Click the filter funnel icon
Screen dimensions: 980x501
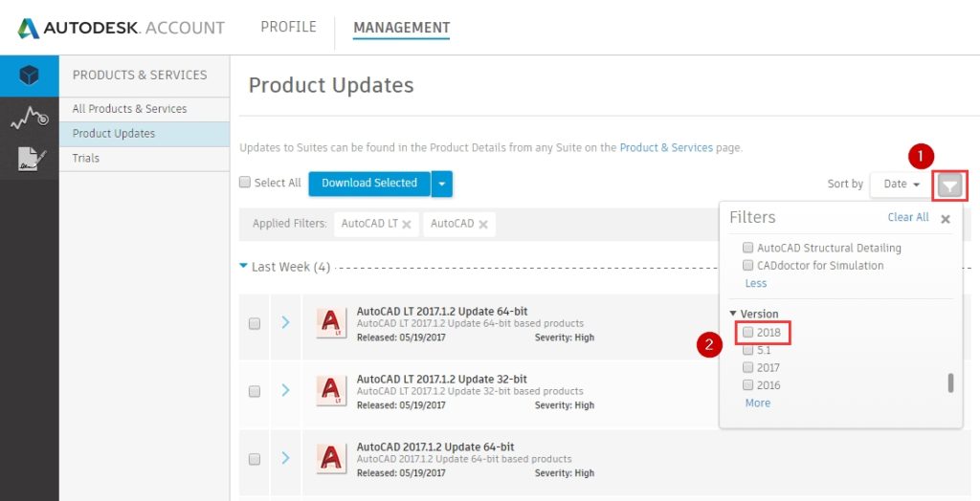click(x=947, y=185)
